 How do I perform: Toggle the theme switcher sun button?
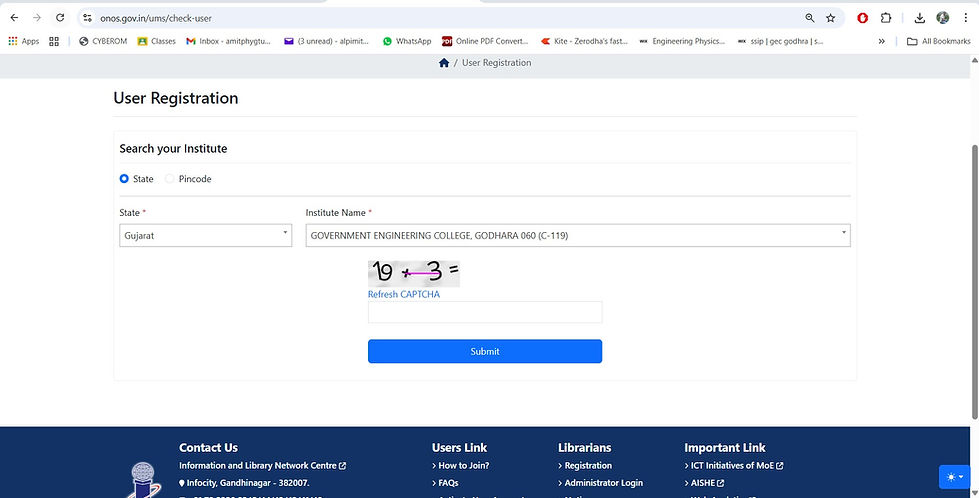click(x=955, y=477)
